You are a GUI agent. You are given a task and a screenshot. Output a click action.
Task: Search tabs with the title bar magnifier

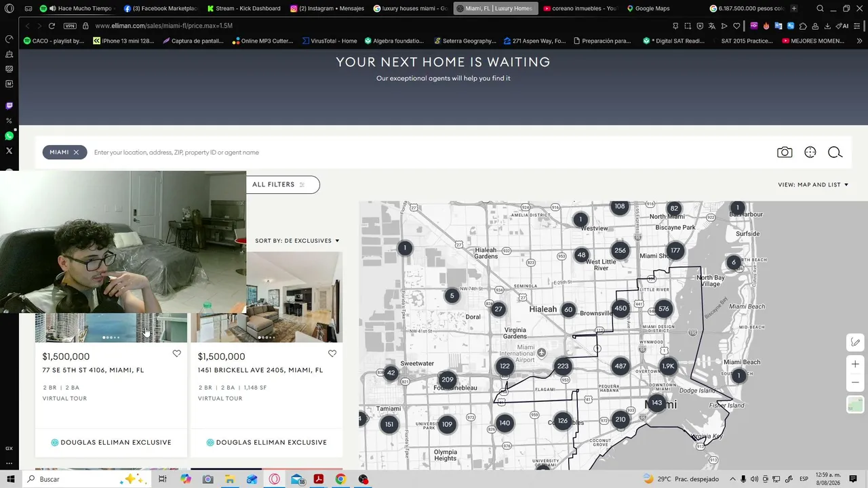click(x=820, y=8)
